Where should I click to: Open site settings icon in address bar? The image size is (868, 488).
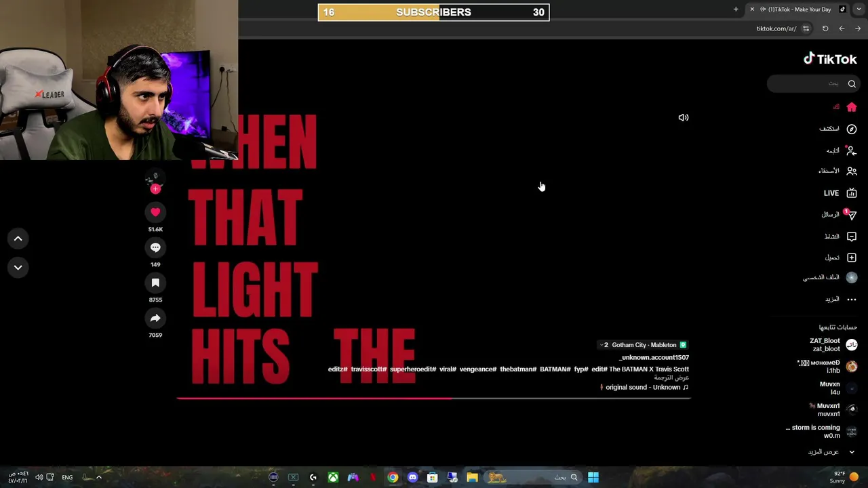(x=806, y=28)
